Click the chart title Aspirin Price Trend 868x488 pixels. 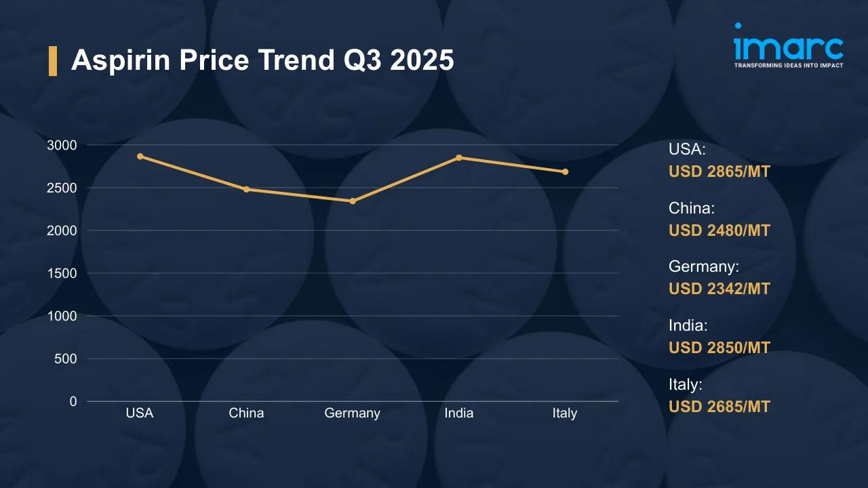point(262,60)
